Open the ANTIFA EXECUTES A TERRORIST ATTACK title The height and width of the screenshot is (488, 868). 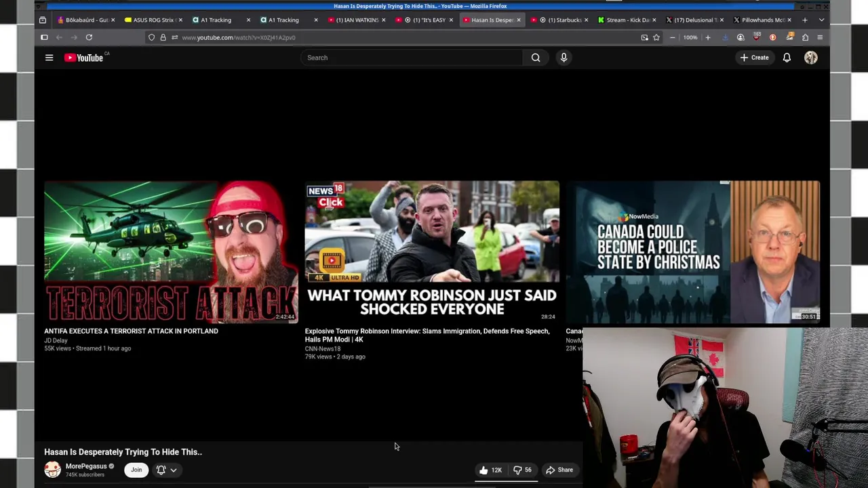click(131, 331)
